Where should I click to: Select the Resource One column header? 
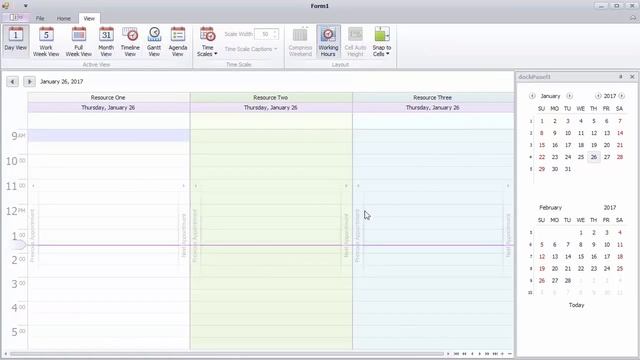coord(108,98)
